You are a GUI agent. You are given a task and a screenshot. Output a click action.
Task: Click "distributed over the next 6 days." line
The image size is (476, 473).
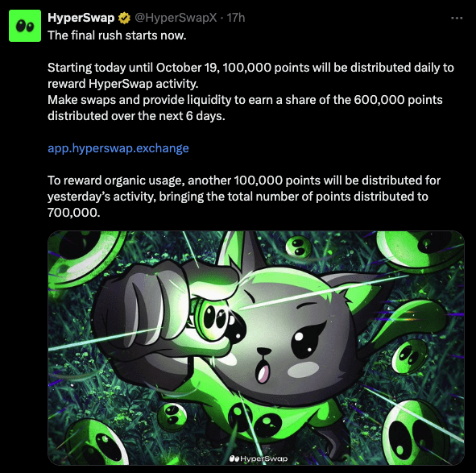click(x=136, y=116)
